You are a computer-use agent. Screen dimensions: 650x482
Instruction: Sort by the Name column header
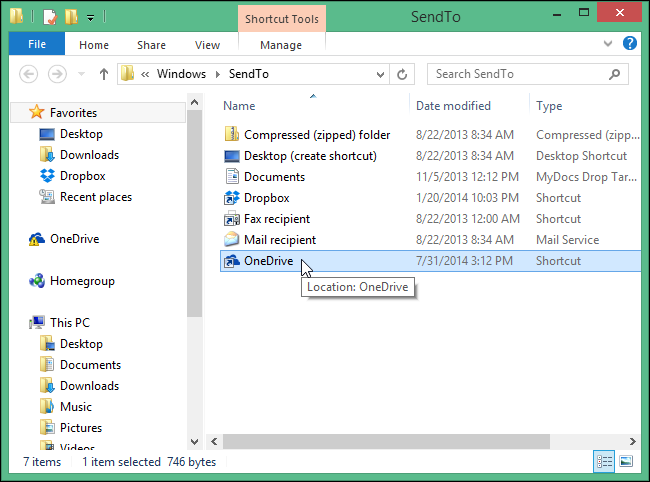pos(239,106)
